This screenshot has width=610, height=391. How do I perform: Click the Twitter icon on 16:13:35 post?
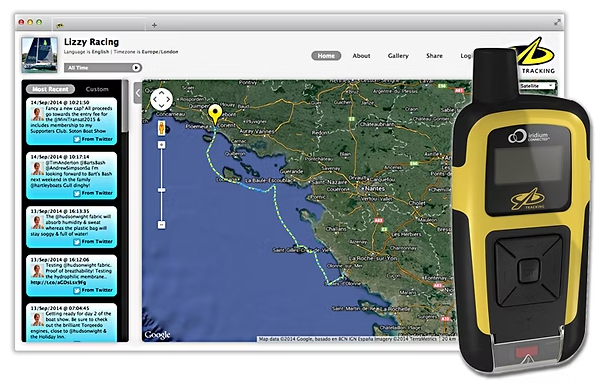point(77,242)
